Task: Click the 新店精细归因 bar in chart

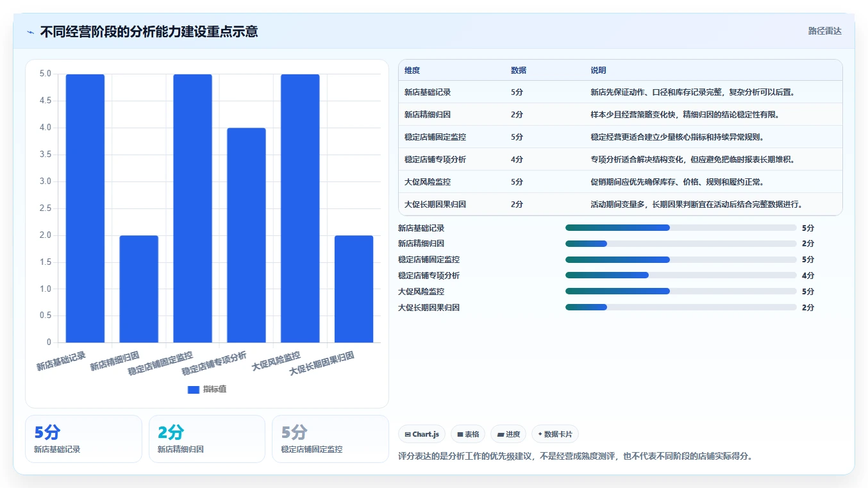Action: tap(139, 289)
